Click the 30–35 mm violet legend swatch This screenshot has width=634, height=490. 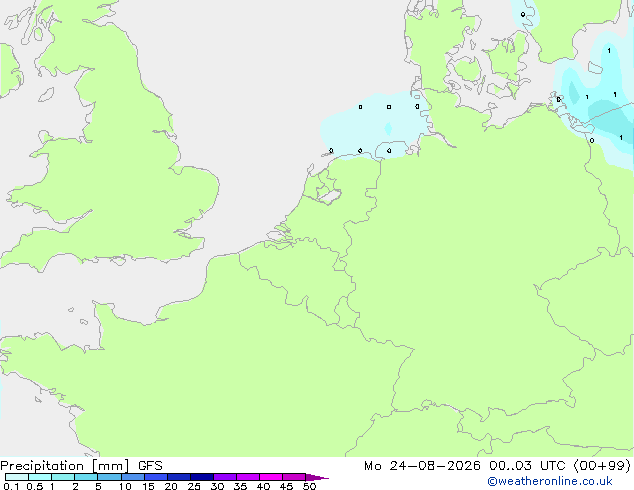pyautogui.click(x=225, y=477)
